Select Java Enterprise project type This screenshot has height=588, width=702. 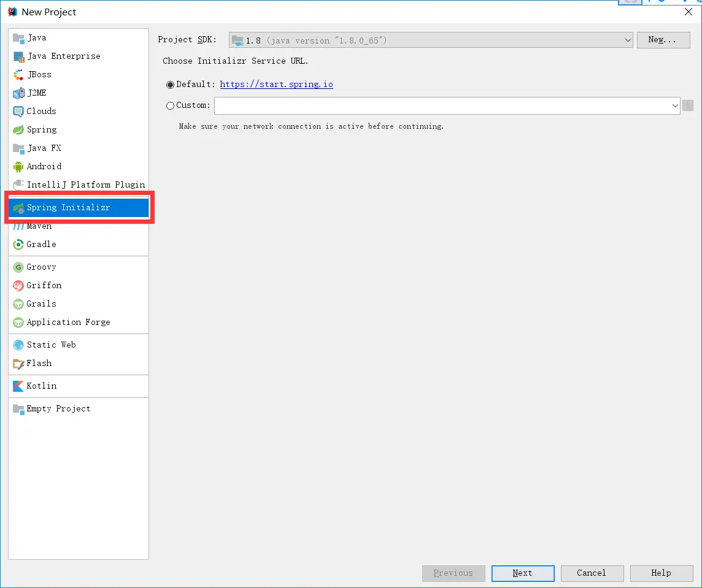(x=79, y=56)
